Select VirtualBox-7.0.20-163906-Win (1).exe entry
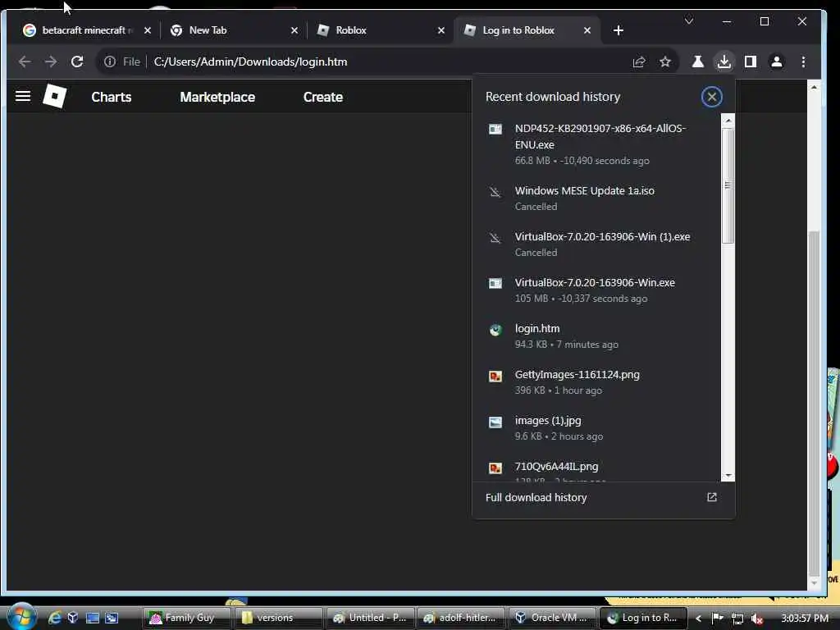 coord(597,244)
